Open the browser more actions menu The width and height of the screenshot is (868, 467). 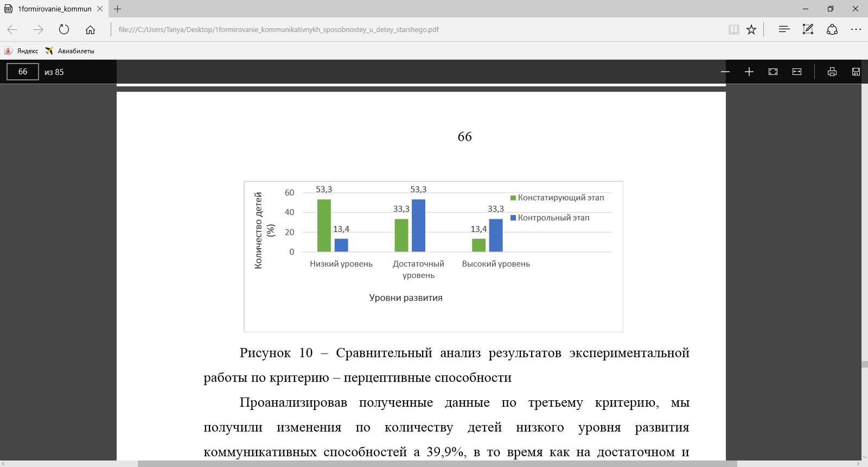click(x=856, y=29)
